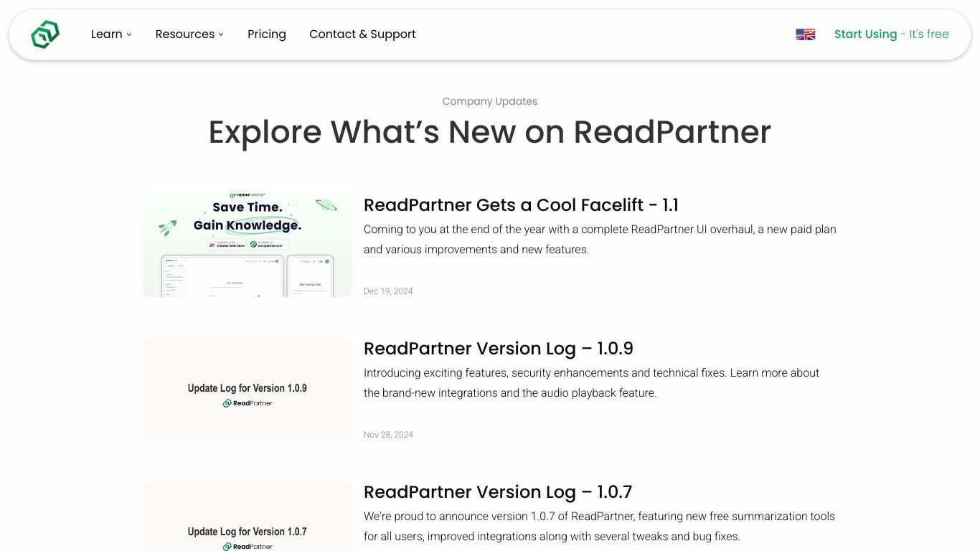
Task: Click the Nov 28, 2024 date
Action: coord(388,435)
